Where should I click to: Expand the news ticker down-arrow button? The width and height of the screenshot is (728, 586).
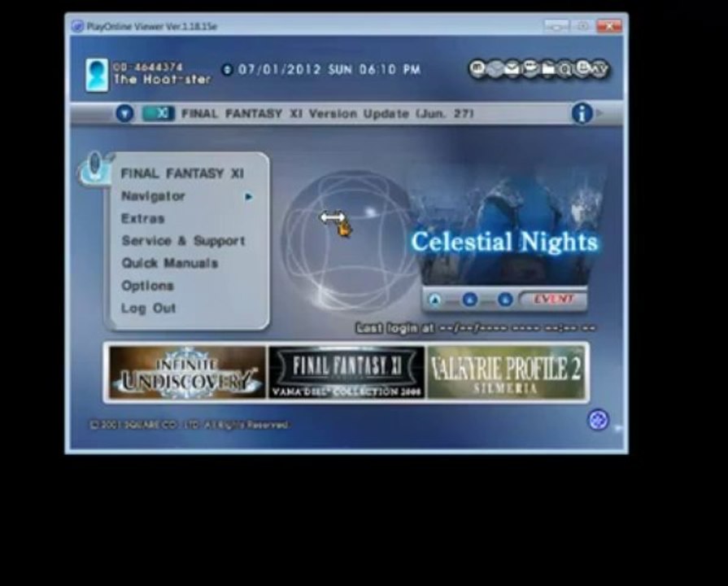click(x=124, y=113)
